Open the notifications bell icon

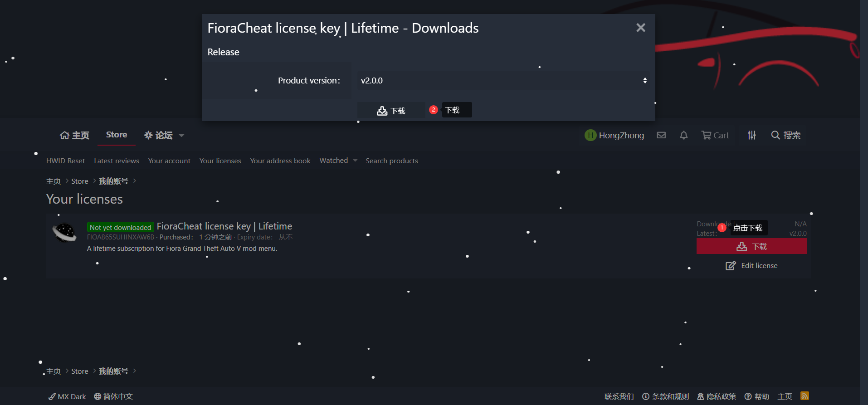[684, 135]
